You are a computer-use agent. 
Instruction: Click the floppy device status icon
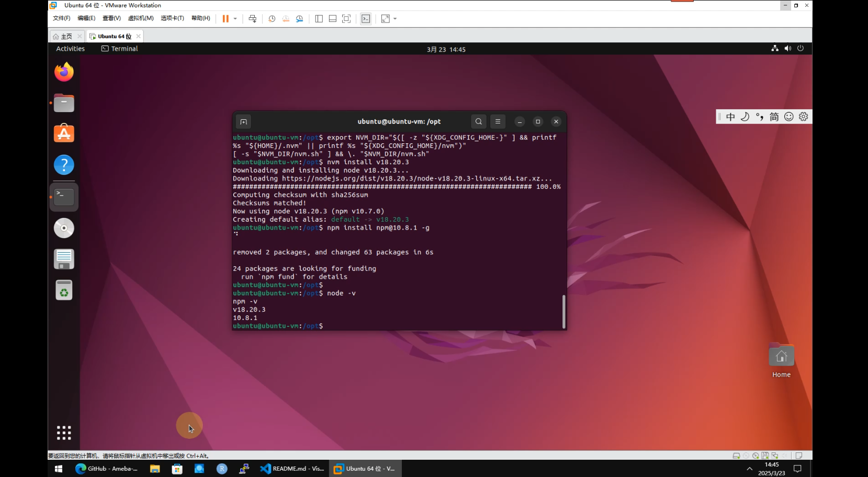[x=765, y=456]
